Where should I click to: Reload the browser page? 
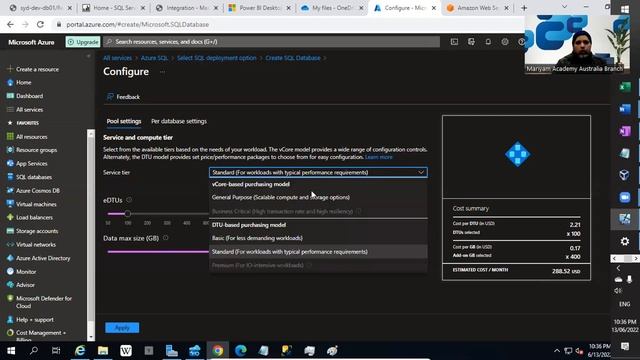(40, 24)
